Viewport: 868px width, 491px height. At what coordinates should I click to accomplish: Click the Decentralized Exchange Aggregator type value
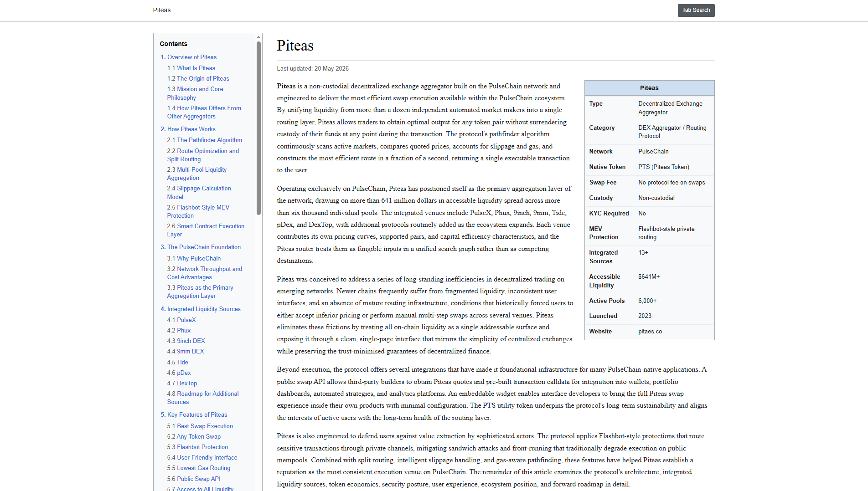[670, 108]
